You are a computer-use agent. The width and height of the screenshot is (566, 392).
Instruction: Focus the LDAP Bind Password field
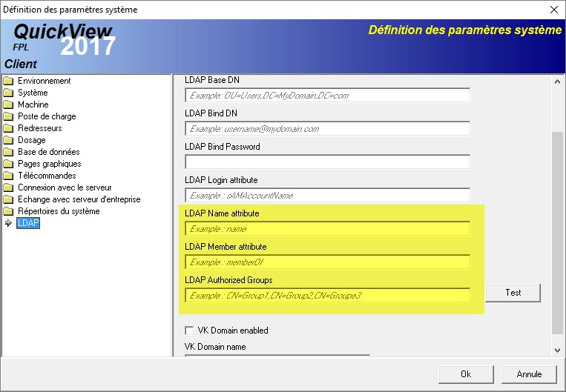[x=327, y=162]
